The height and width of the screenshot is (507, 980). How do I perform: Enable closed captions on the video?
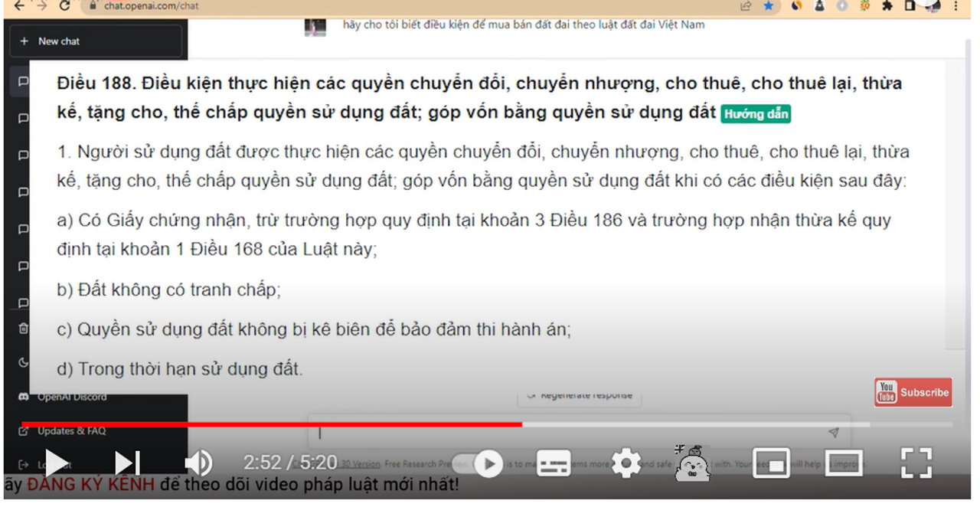coord(553,463)
